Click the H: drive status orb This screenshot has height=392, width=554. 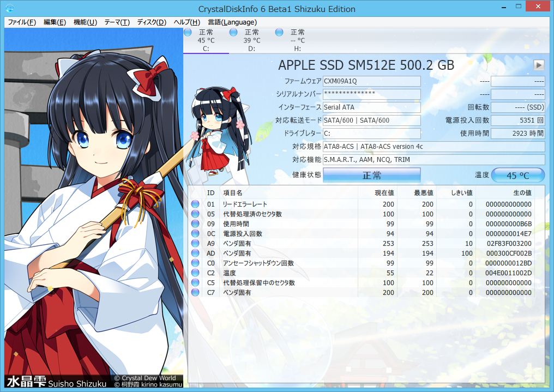point(279,33)
